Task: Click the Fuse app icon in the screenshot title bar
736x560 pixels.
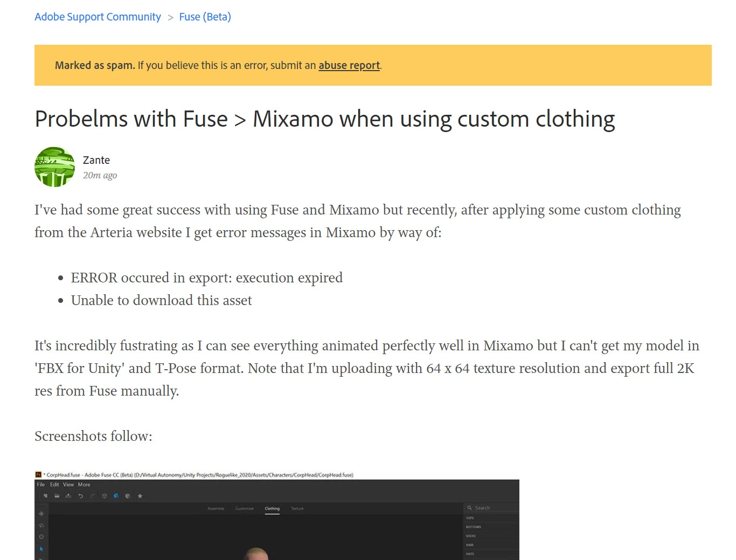Action: pyautogui.click(x=38, y=475)
